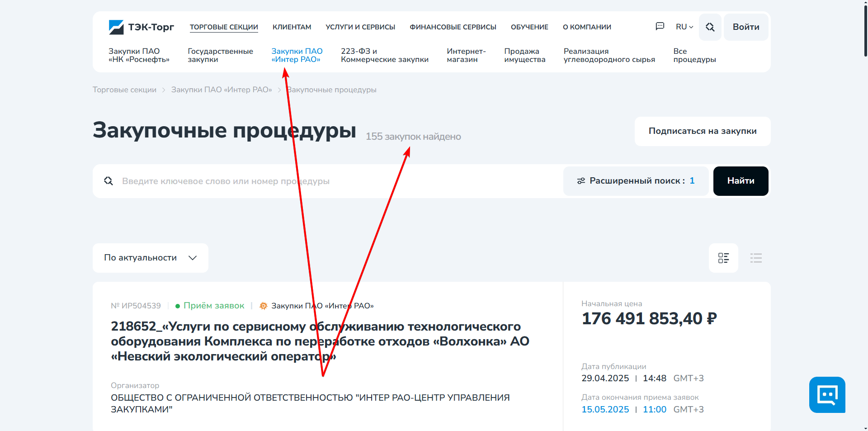Screen dimensions: 868x431
Task: Click the Войти button
Action: click(746, 27)
